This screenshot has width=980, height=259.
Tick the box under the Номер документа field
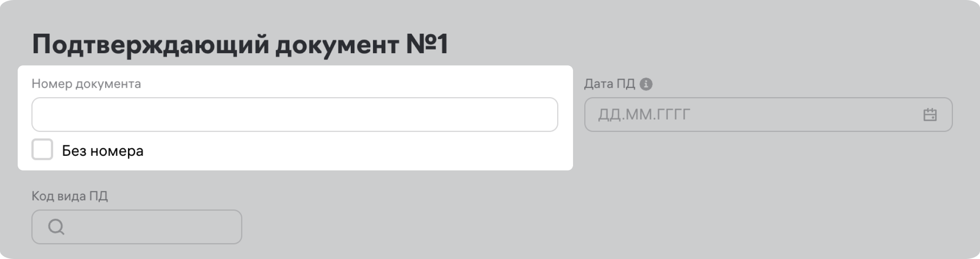point(42,149)
